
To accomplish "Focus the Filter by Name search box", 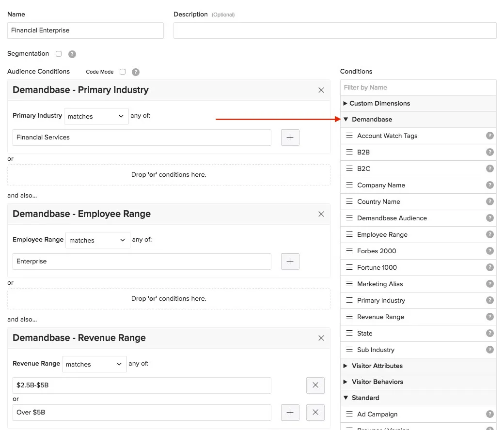I will [418, 87].
